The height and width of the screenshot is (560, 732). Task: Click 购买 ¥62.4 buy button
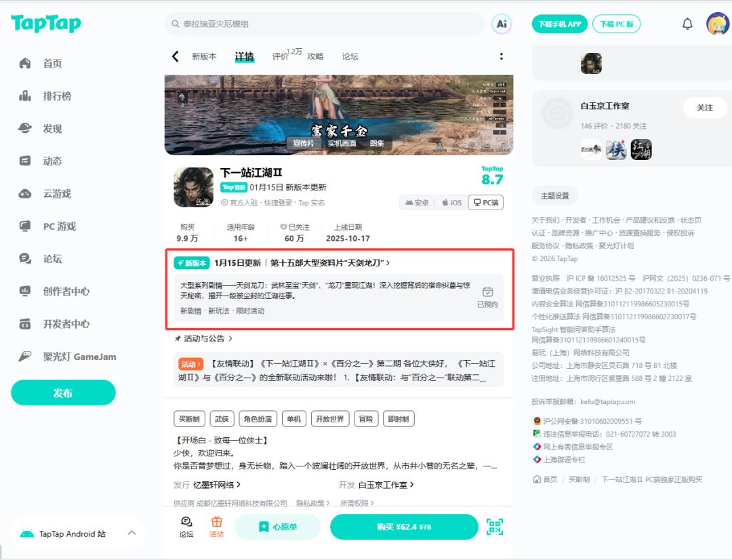pos(404,526)
